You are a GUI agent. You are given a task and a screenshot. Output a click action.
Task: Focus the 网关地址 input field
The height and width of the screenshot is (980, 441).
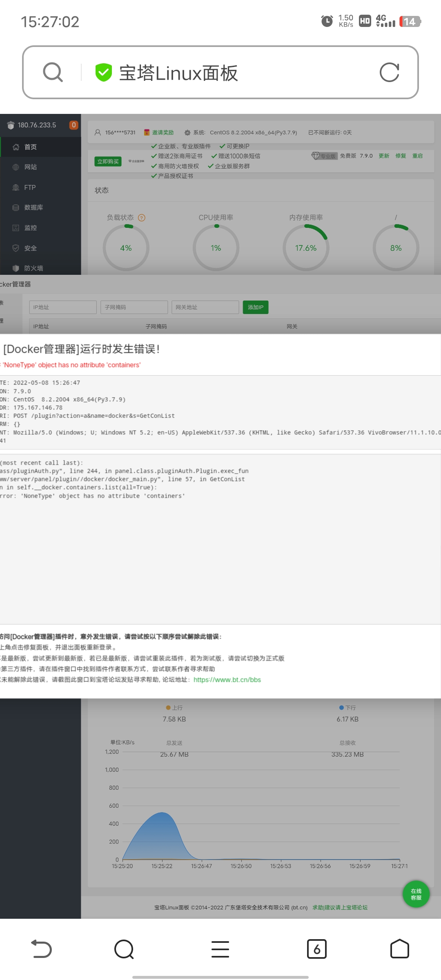pos(205,307)
